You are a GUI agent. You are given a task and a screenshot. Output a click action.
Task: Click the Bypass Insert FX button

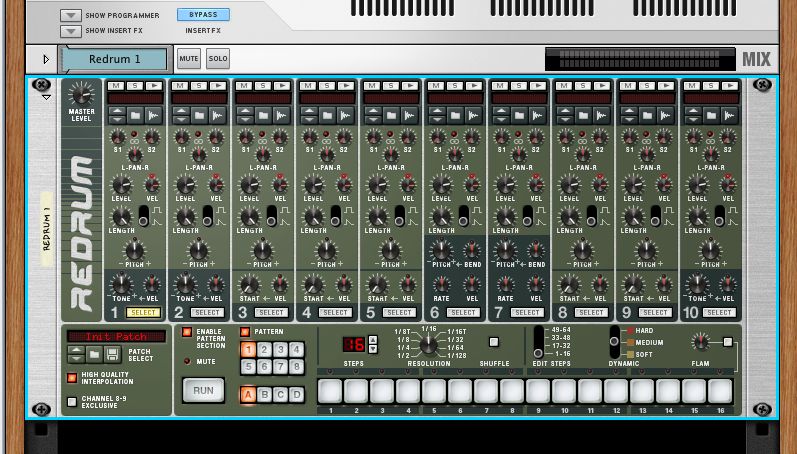[203, 15]
